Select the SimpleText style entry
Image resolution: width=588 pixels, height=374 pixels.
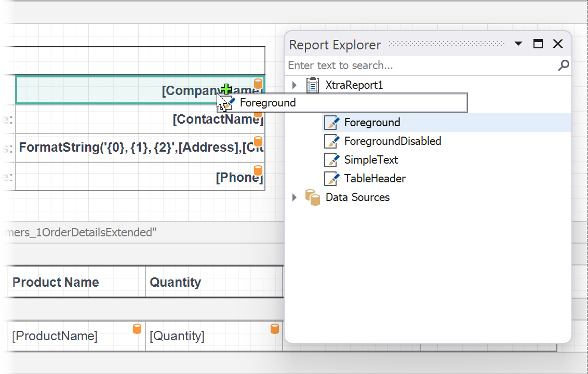[x=371, y=160]
